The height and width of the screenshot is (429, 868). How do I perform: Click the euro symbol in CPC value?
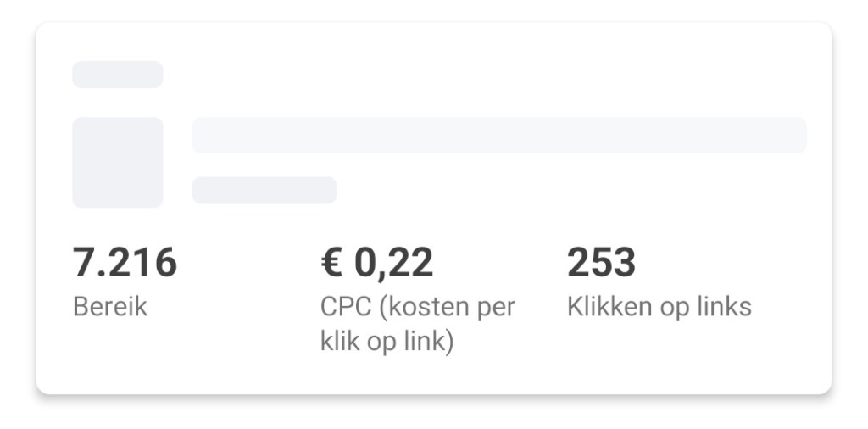[331, 263]
